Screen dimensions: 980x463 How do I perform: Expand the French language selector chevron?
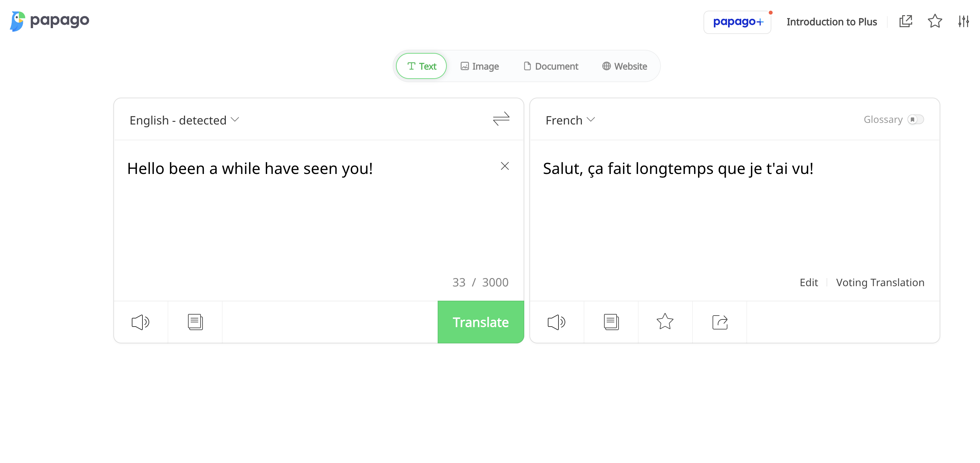point(591,120)
